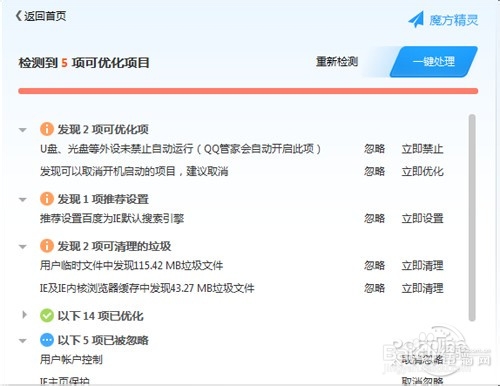Collapse the 发现 2 项可清理的垃圾 section

[23, 247]
